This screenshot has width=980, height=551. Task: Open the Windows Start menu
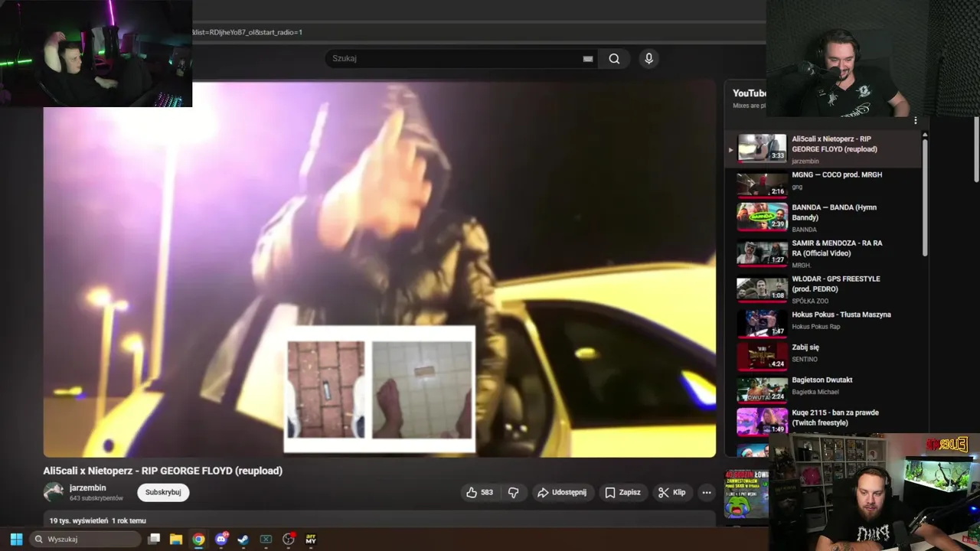(x=16, y=539)
